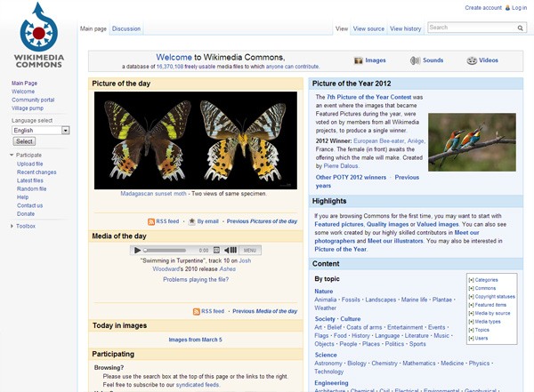Open Previous Pictures of the day
The width and height of the screenshot is (534, 392).
click(262, 221)
